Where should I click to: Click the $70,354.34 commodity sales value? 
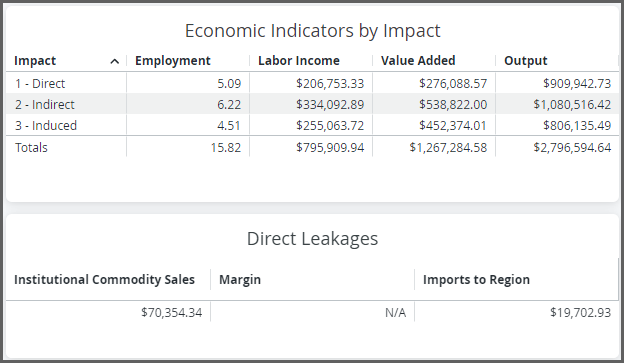tap(172, 312)
